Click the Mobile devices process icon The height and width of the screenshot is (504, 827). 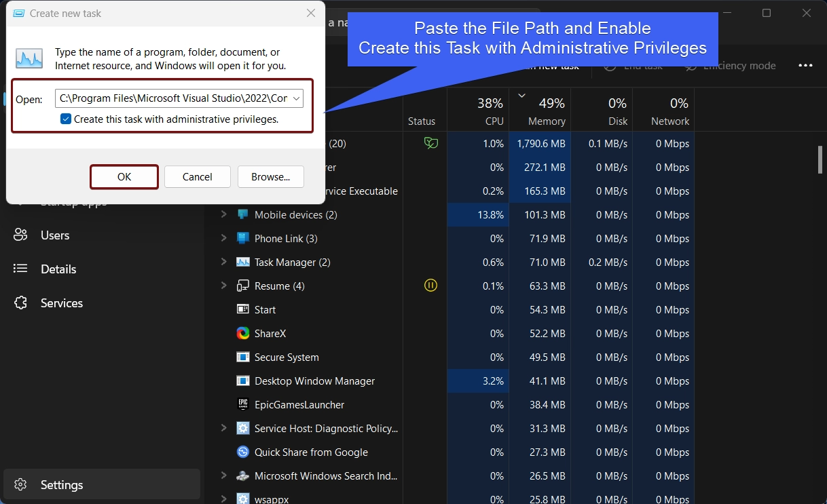[x=242, y=214]
